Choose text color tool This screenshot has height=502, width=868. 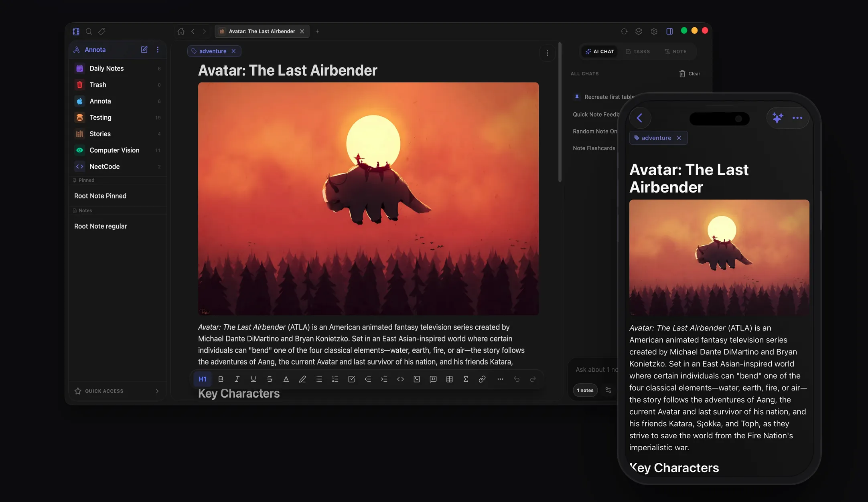tap(286, 379)
